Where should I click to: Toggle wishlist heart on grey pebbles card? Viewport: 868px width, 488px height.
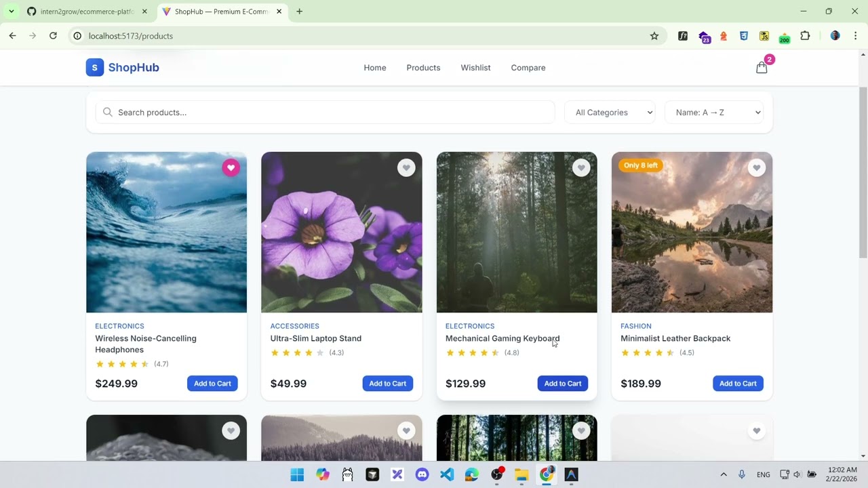[231, 430]
